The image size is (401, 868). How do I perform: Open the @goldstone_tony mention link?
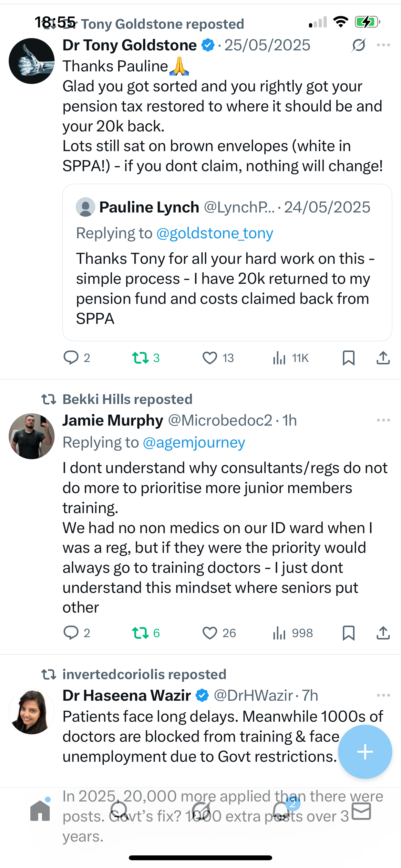[x=215, y=233]
